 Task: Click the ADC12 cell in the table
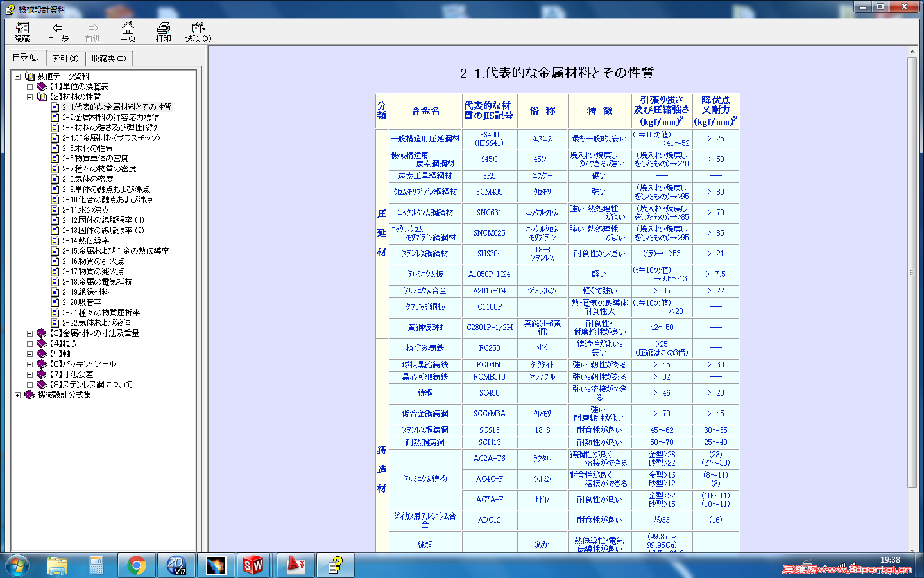(x=490, y=520)
